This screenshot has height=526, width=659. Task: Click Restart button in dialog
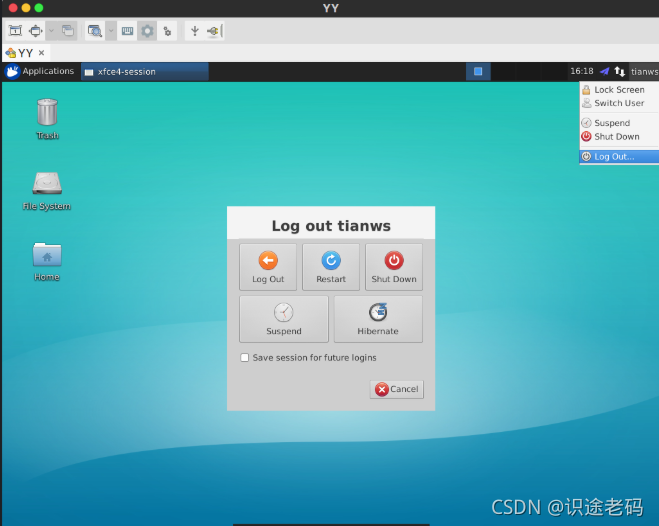coord(331,267)
